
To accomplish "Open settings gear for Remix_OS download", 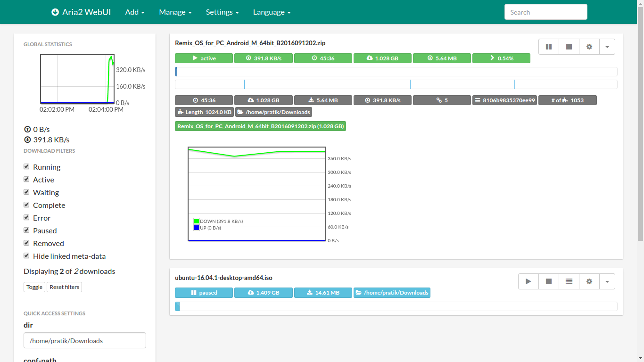I will (x=589, y=47).
